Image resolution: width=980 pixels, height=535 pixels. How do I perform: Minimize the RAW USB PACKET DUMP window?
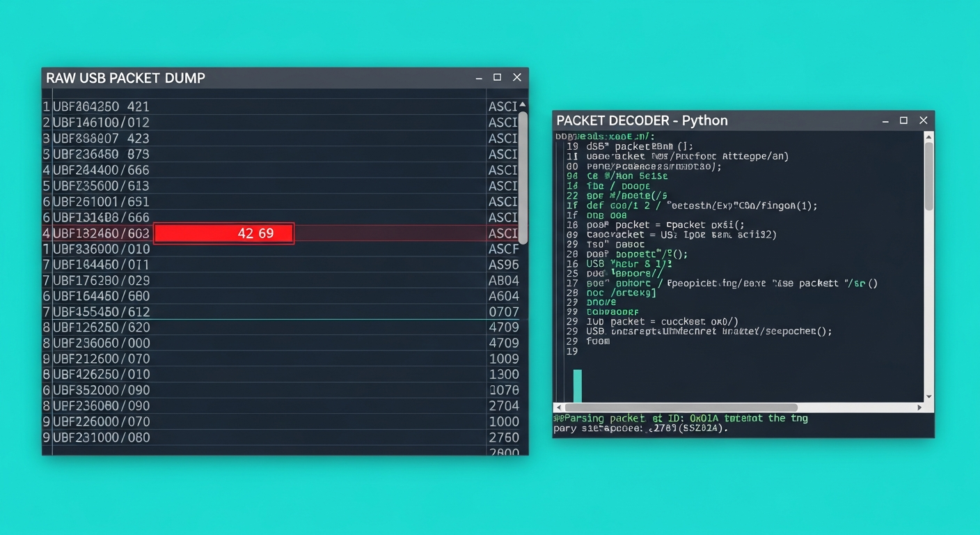[x=478, y=78]
